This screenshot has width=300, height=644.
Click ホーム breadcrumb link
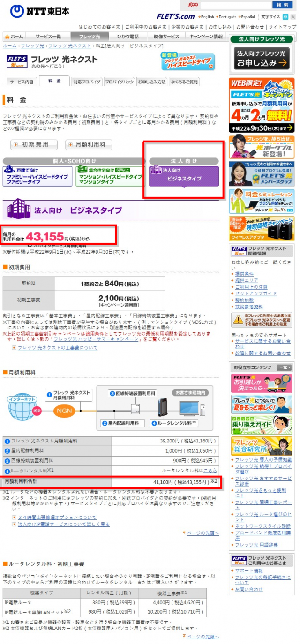(9, 45)
